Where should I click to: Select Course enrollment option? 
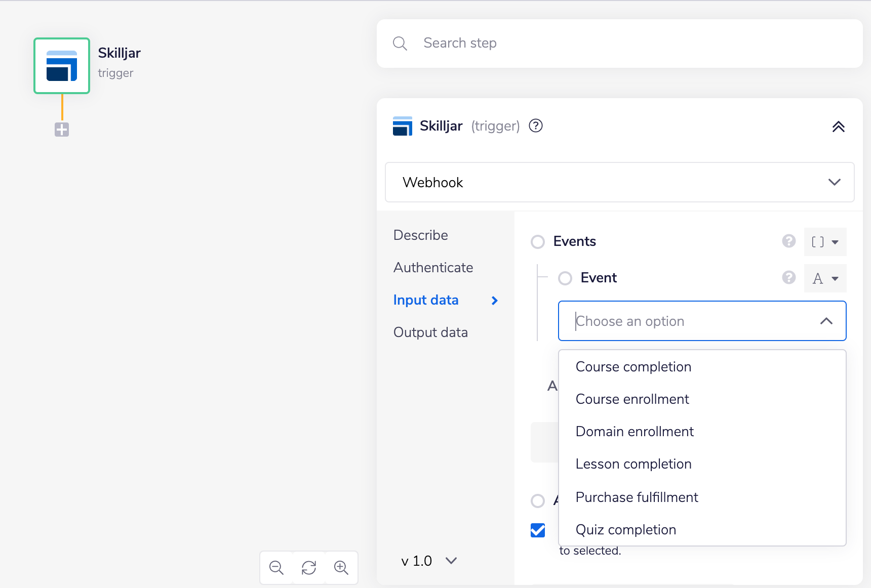click(x=702, y=399)
